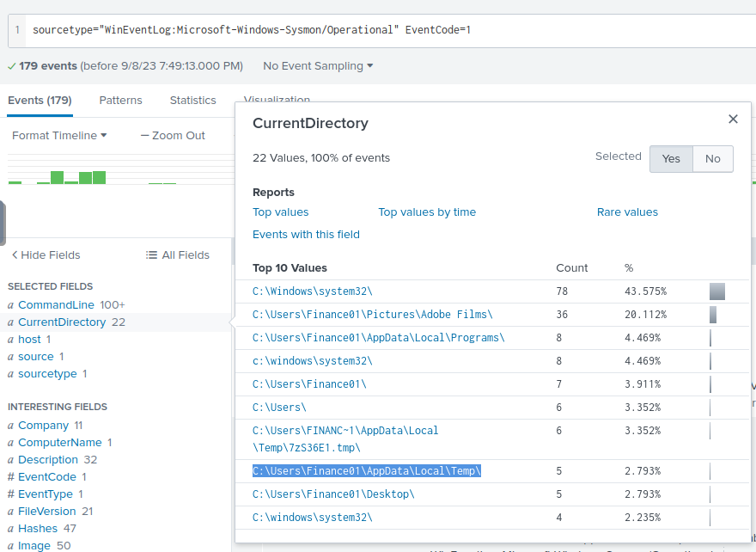The height and width of the screenshot is (552, 756).
Task: Set Selected to Yes
Action: 671,159
